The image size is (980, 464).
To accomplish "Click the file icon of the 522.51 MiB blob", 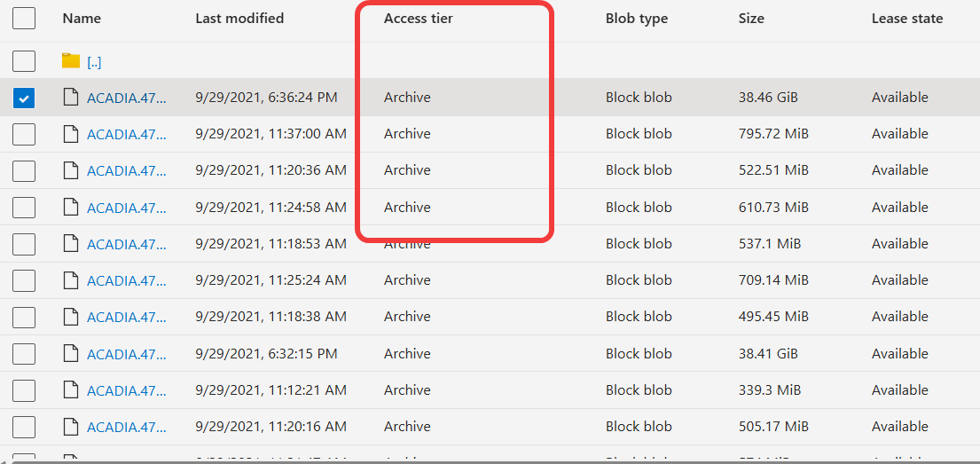I will pos(71,170).
